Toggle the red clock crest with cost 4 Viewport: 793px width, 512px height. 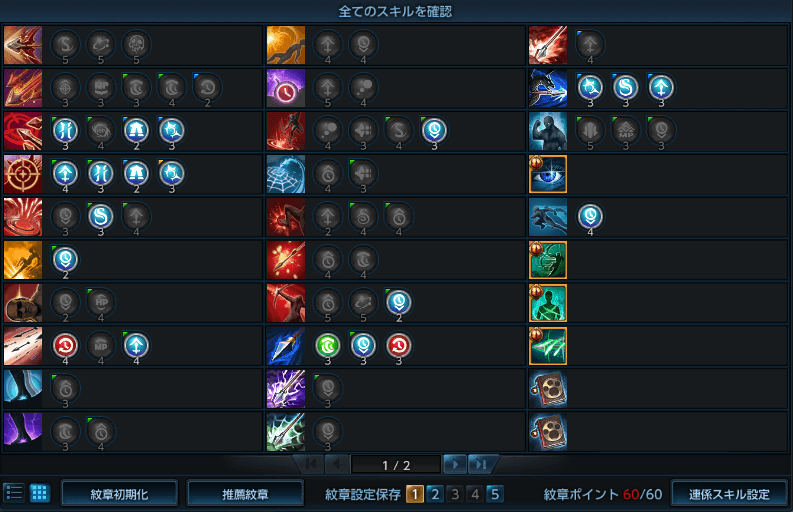point(65,346)
